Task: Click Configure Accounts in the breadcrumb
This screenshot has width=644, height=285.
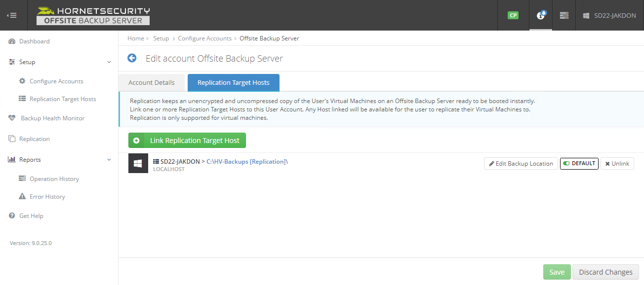Action: point(204,38)
